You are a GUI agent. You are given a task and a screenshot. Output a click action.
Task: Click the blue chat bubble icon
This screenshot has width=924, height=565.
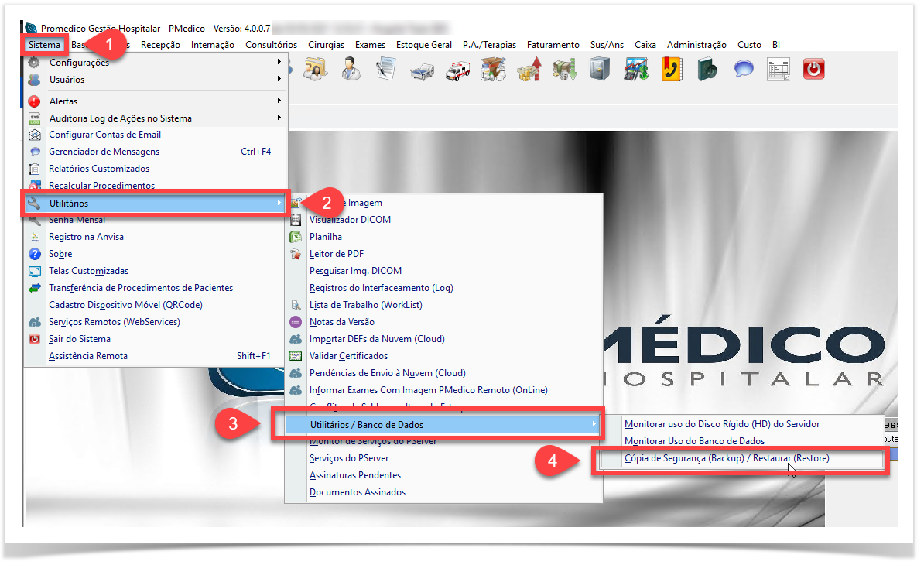[744, 70]
